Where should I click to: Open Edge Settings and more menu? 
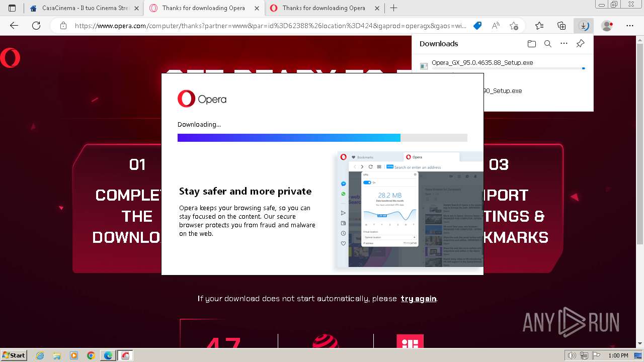pyautogui.click(x=630, y=26)
